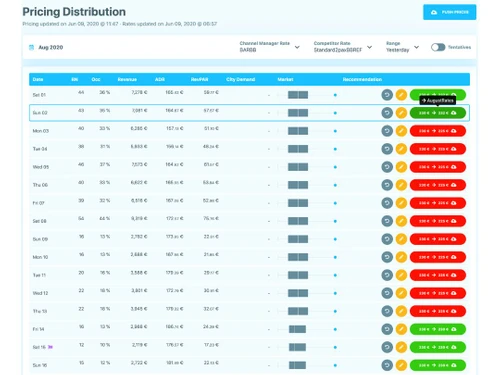Expand the Channel Manager Rate dropdown

(x=269, y=47)
